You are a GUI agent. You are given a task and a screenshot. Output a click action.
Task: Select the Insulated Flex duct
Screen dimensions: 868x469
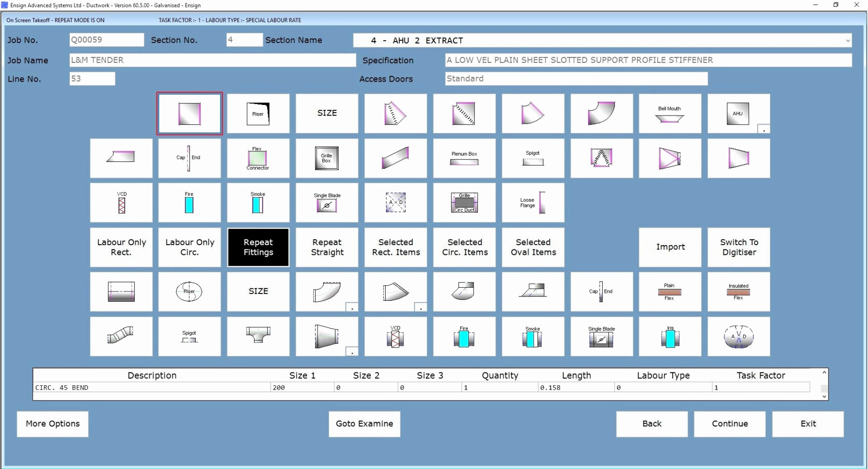pos(738,292)
